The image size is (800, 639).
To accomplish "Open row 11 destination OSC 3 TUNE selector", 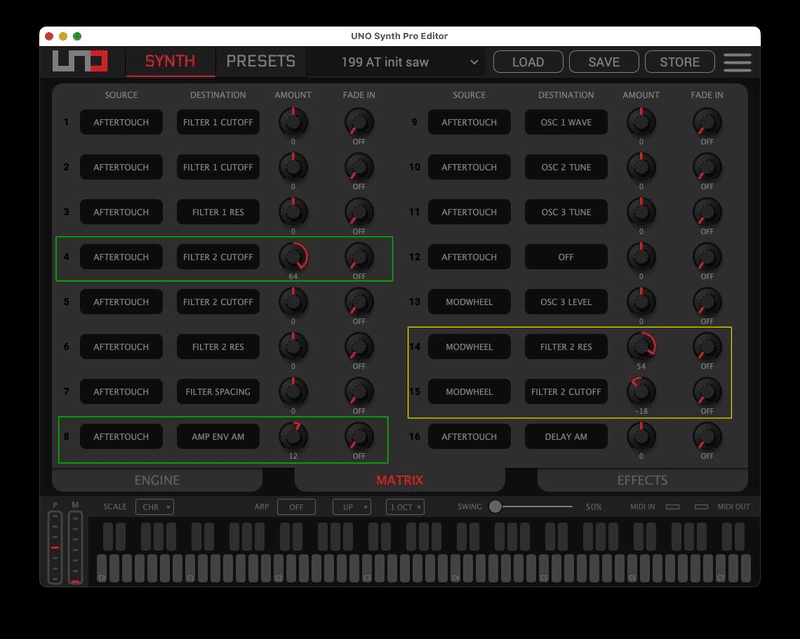I will 566,212.
